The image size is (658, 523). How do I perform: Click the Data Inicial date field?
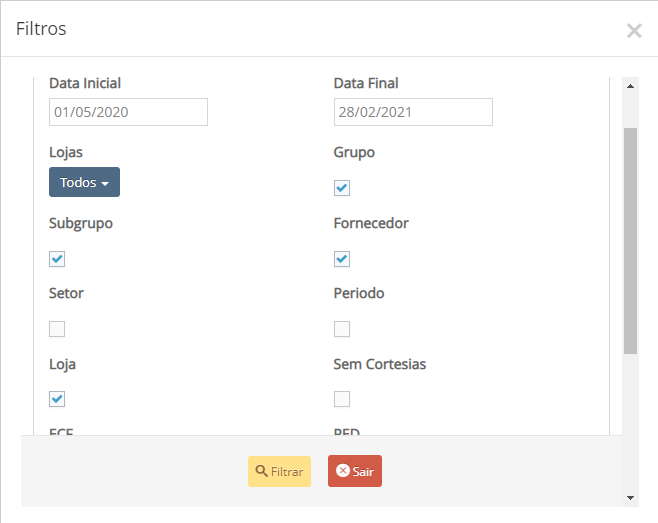click(x=128, y=112)
